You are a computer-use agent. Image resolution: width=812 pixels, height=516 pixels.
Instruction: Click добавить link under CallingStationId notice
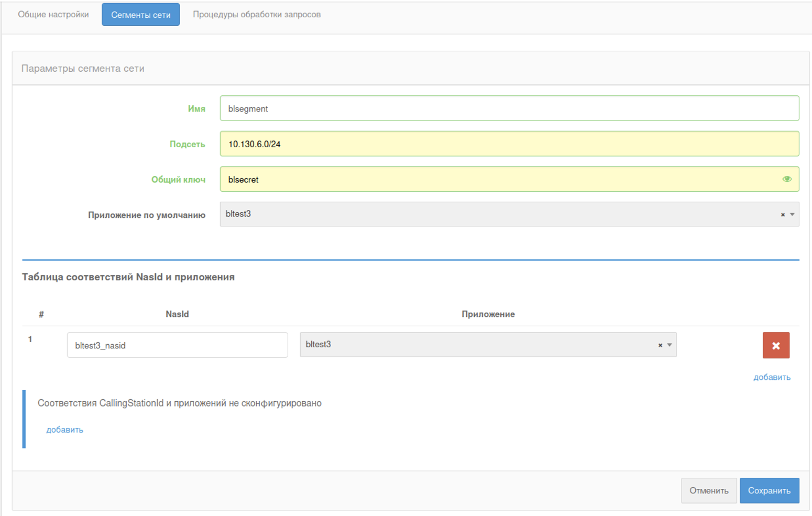[64, 430]
